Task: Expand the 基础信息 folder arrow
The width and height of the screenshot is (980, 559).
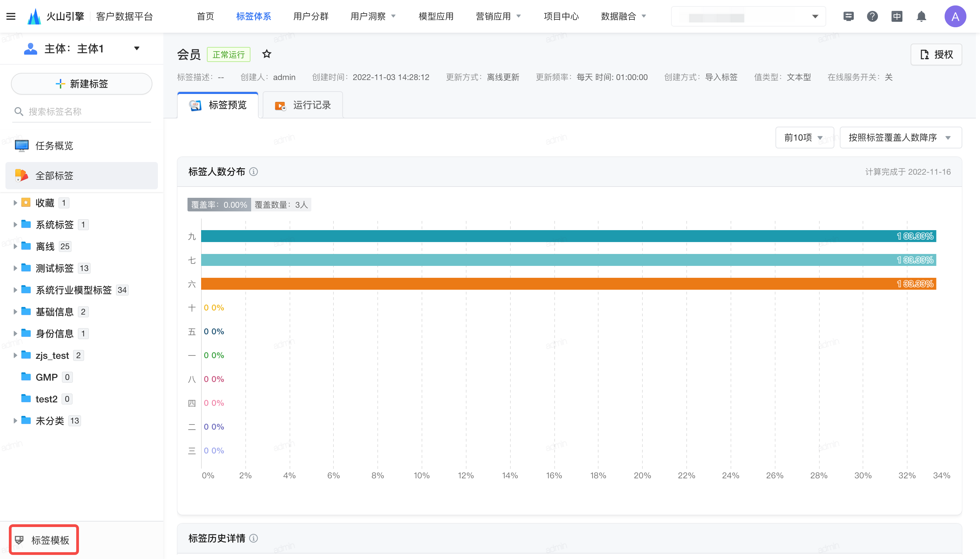Action: click(15, 312)
